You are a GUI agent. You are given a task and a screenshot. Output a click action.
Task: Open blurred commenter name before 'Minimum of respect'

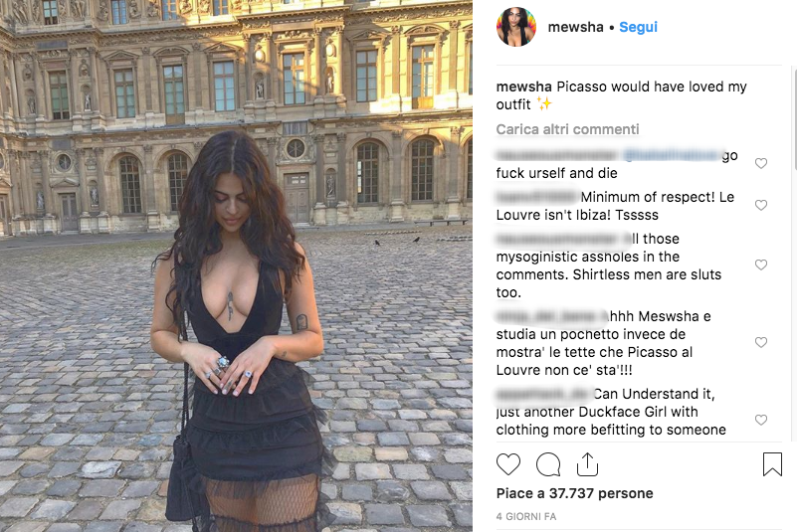coord(537,197)
